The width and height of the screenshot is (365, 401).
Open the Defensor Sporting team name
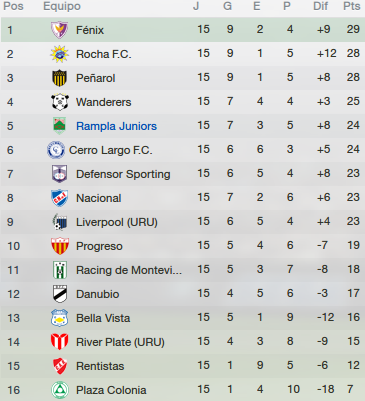pos(123,174)
